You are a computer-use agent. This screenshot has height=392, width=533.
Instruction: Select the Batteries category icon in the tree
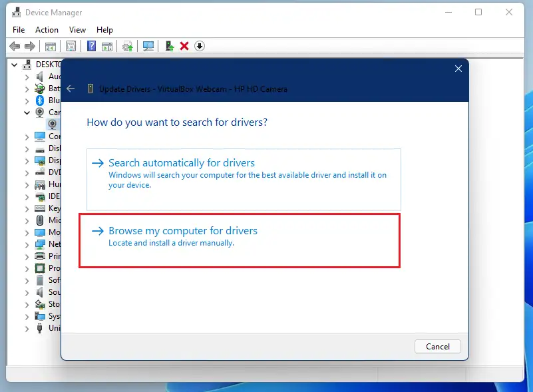coord(40,89)
